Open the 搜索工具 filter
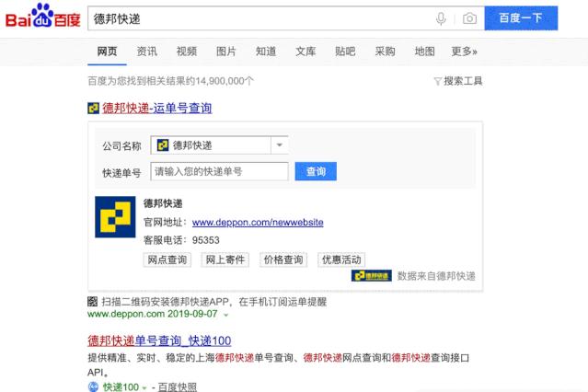This screenshot has height=392, width=588. (x=458, y=81)
